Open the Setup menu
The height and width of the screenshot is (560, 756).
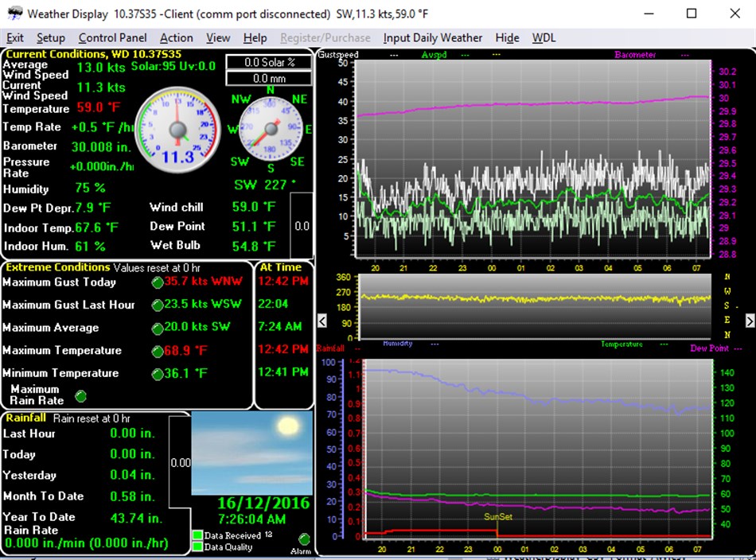click(x=51, y=37)
